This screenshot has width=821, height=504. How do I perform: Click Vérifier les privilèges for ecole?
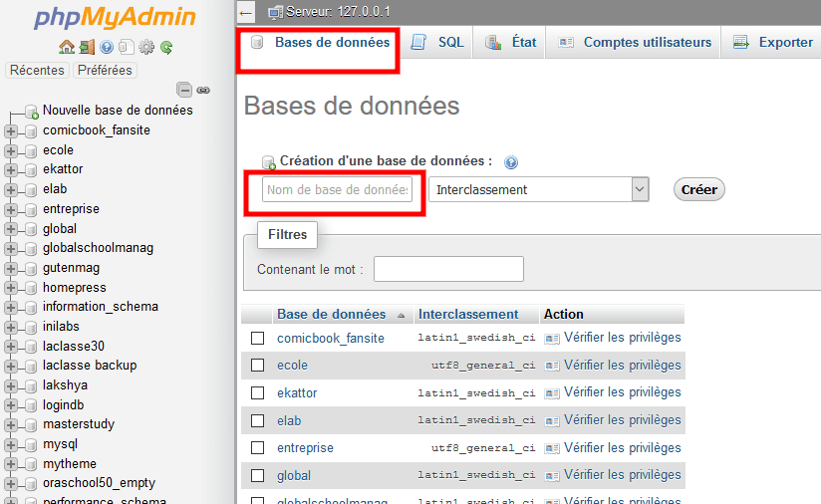pyautogui.click(x=622, y=365)
